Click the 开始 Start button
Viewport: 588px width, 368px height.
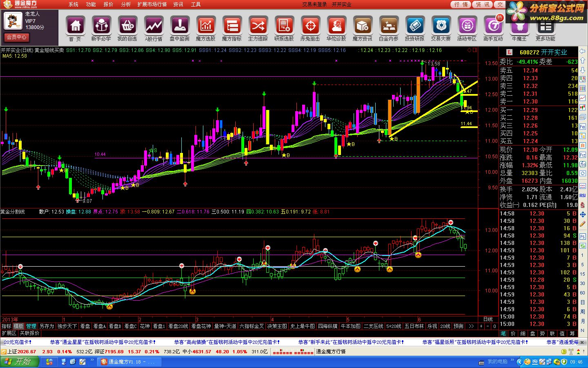click(19, 362)
